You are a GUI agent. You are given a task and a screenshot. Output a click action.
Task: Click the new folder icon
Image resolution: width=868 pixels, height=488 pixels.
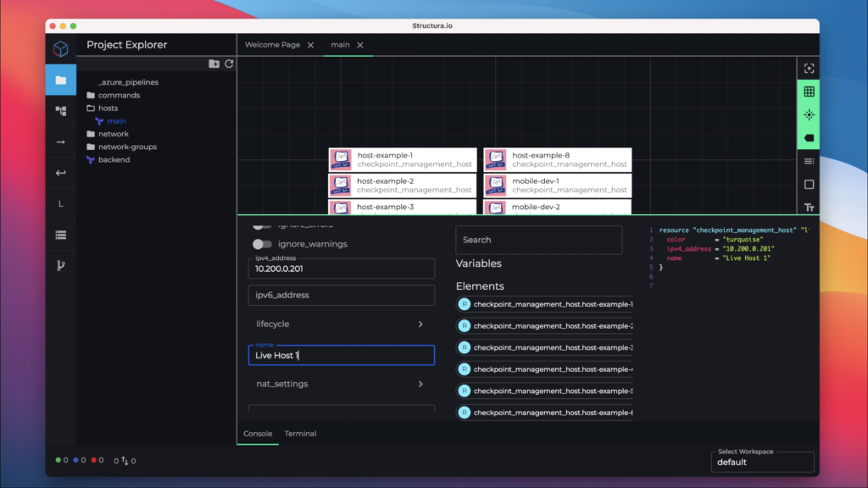(x=214, y=64)
